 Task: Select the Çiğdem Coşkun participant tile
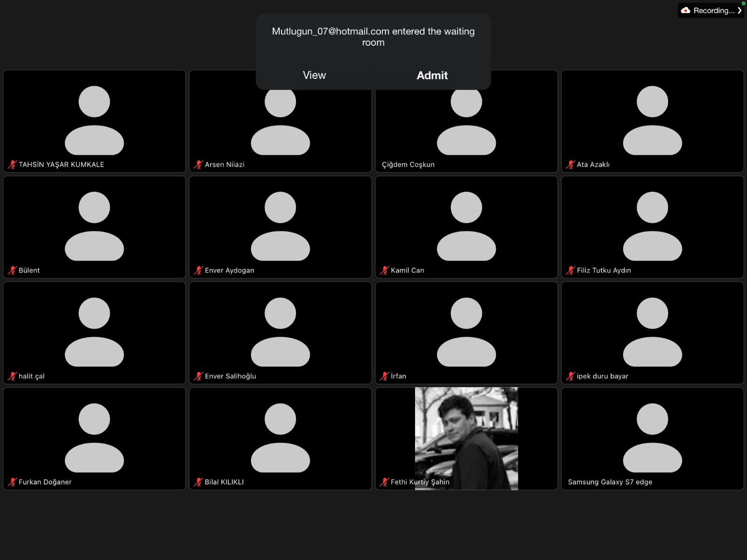[x=466, y=126]
